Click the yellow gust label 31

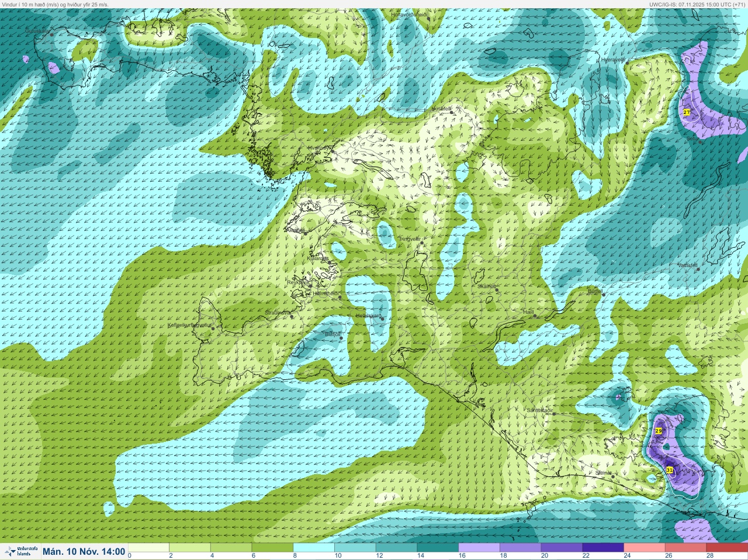670,469
